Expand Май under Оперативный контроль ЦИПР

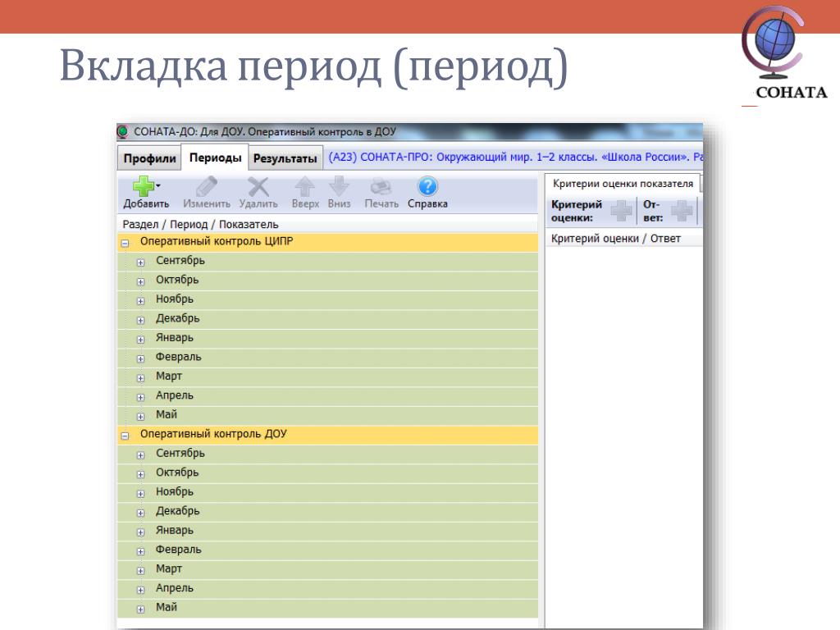coord(140,417)
